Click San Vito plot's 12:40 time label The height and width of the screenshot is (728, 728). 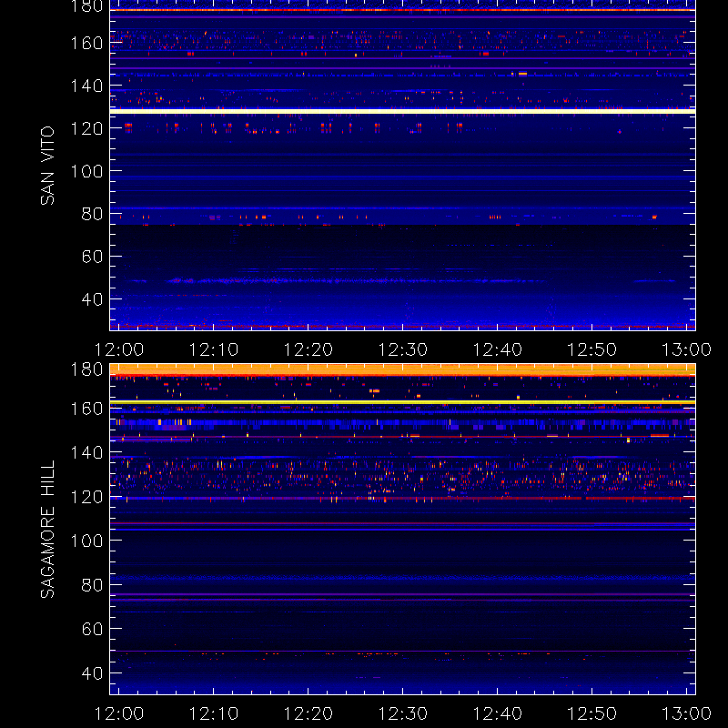498,349
